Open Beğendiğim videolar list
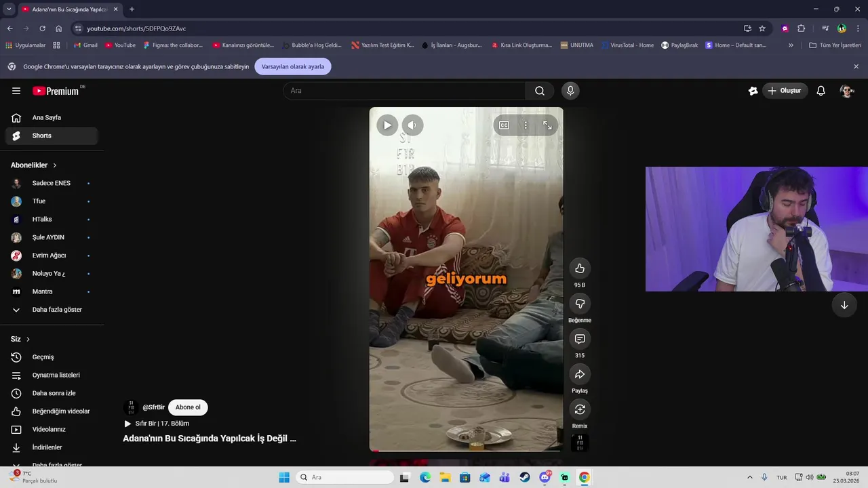Image resolution: width=868 pixels, height=488 pixels. tap(52, 411)
